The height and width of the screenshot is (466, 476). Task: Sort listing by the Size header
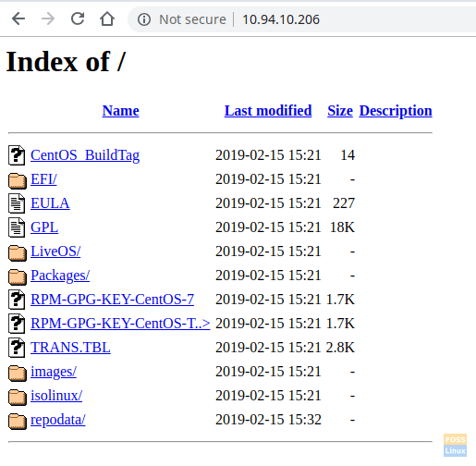(x=340, y=110)
